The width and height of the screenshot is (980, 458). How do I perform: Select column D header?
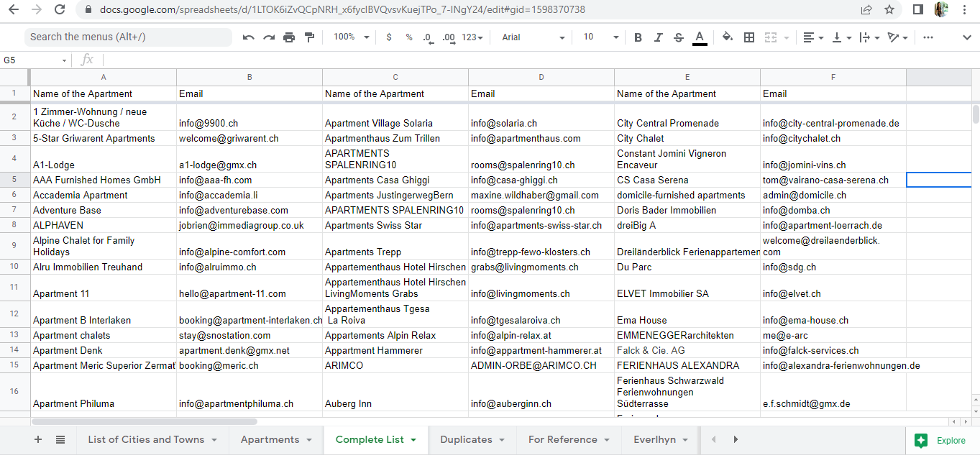tap(541, 77)
